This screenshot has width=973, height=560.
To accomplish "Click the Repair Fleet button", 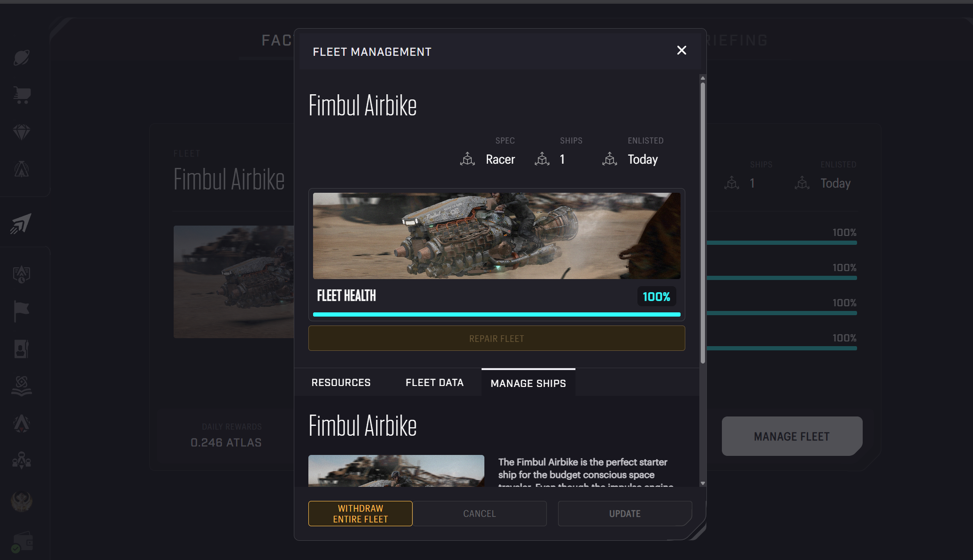I will click(x=497, y=339).
